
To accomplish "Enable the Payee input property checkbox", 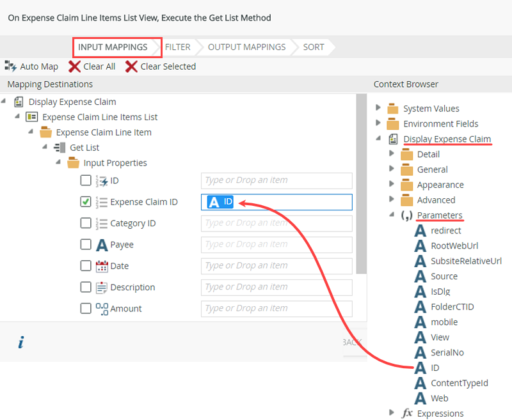I will [86, 245].
